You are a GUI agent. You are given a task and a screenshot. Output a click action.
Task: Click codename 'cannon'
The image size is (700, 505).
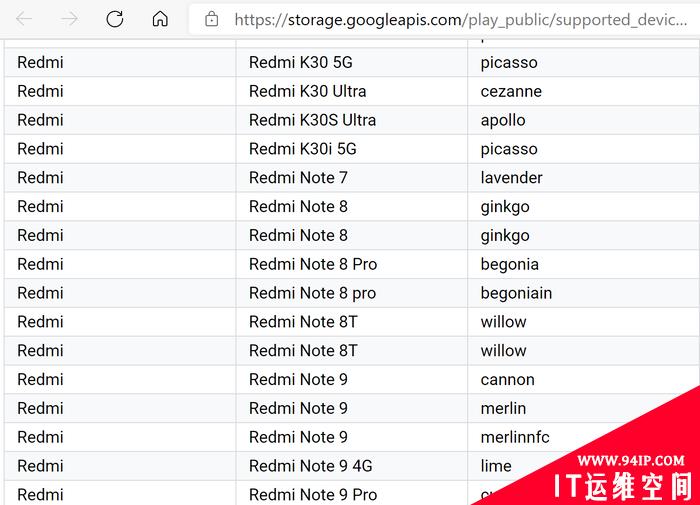(x=508, y=380)
